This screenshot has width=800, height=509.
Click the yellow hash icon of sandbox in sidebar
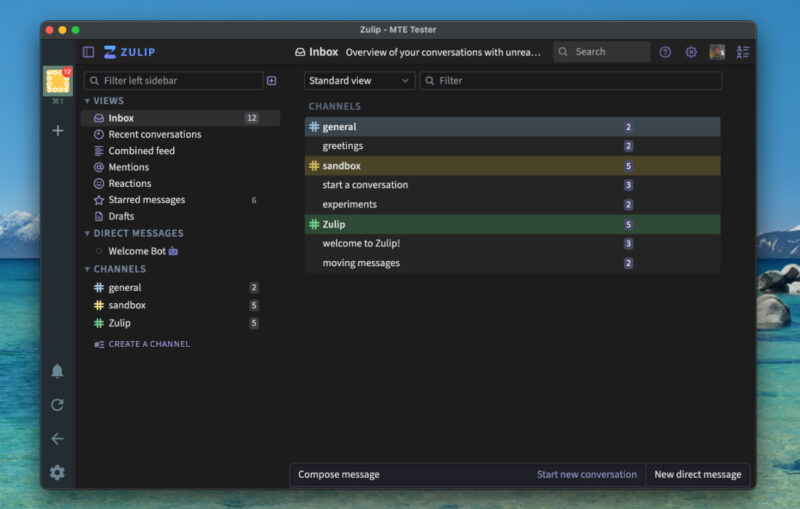pyautogui.click(x=99, y=305)
